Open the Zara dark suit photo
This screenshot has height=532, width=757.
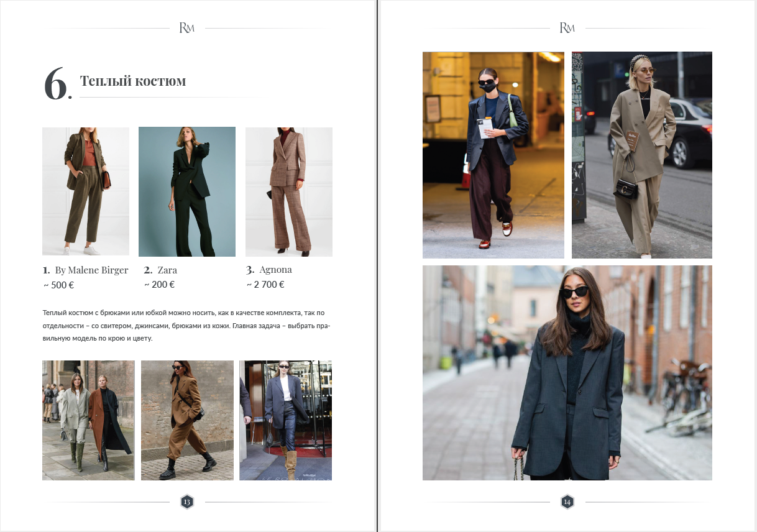187,191
